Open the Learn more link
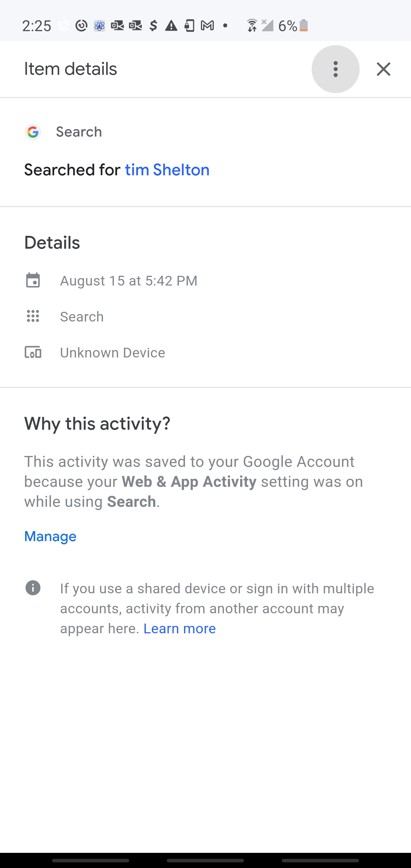The width and height of the screenshot is (411, 868). [x=180, y=629]
